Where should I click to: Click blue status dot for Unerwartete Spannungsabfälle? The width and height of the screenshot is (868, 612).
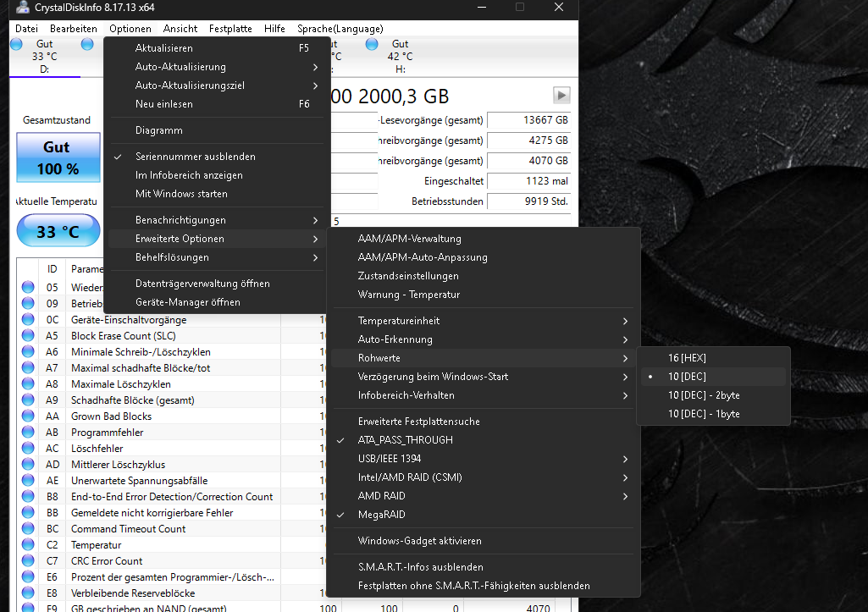(28, 480)
